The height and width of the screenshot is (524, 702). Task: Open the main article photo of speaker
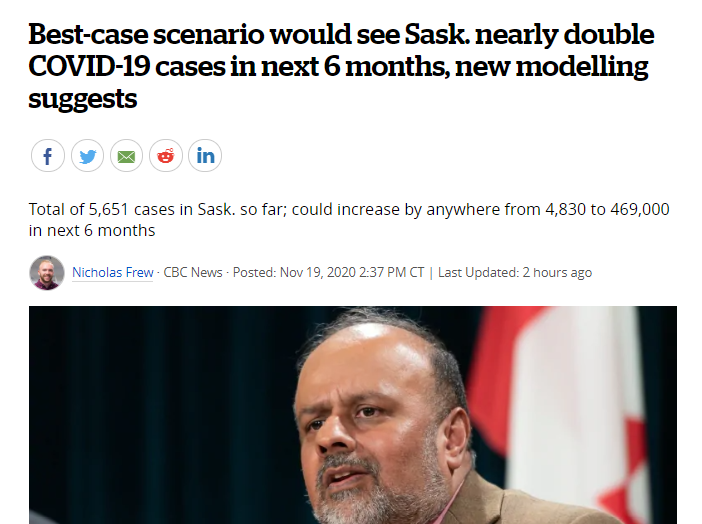[x=353, y=415]
